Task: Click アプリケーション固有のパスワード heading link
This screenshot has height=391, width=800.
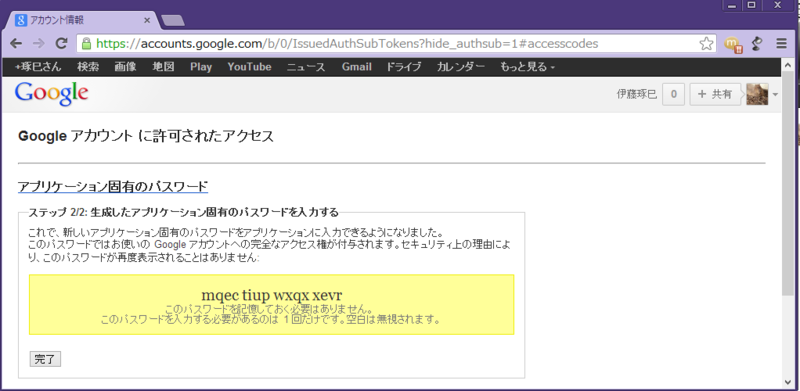Action: [x=113, y=187]
